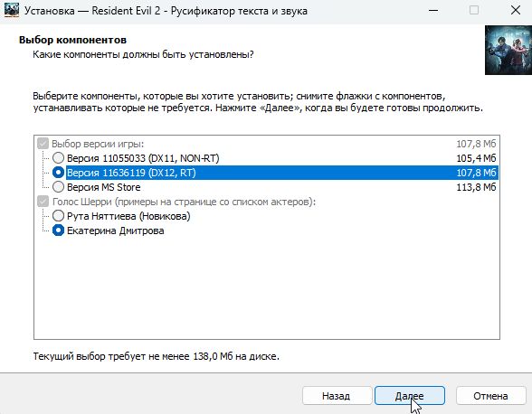The image size is (532, 414).
Task: Close the Русификатор installer window
Action: coord(516,11)
